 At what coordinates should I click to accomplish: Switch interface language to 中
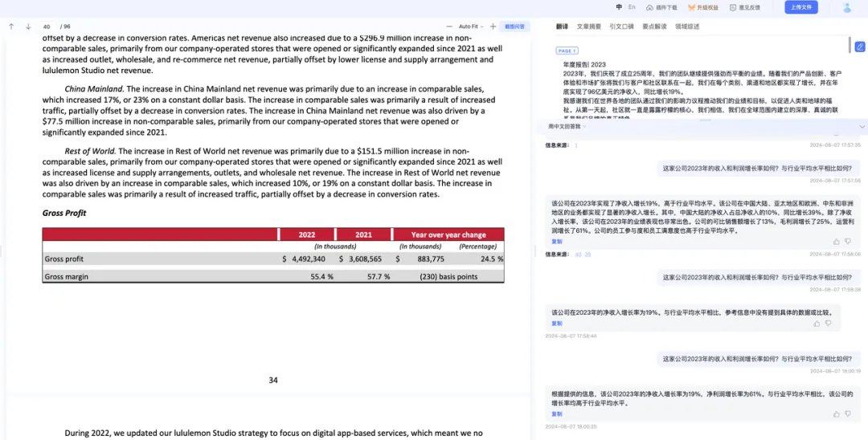619,7
